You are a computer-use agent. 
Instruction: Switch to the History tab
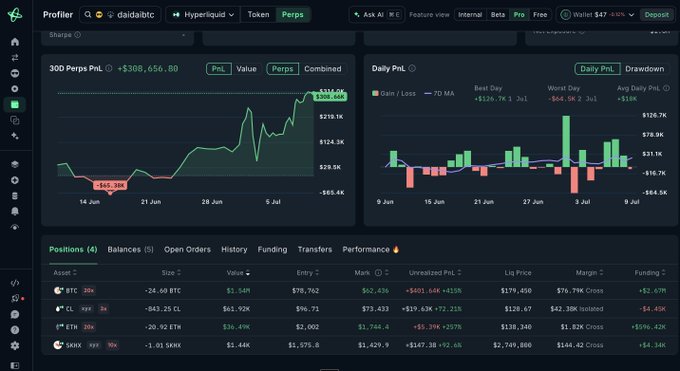click(x=234, y=250)
